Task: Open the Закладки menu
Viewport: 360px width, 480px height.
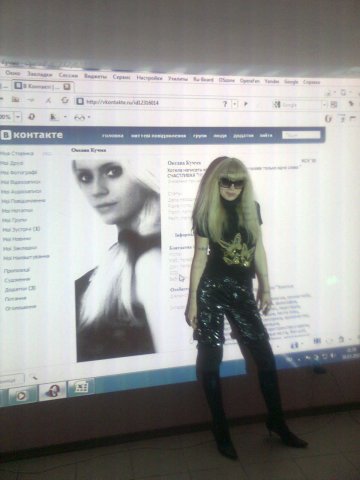Action: tap(40, 74)
